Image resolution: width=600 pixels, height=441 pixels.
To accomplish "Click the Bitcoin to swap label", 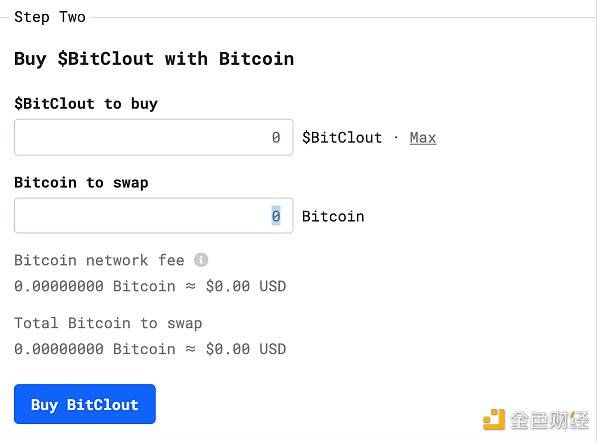I will point(81,183).
